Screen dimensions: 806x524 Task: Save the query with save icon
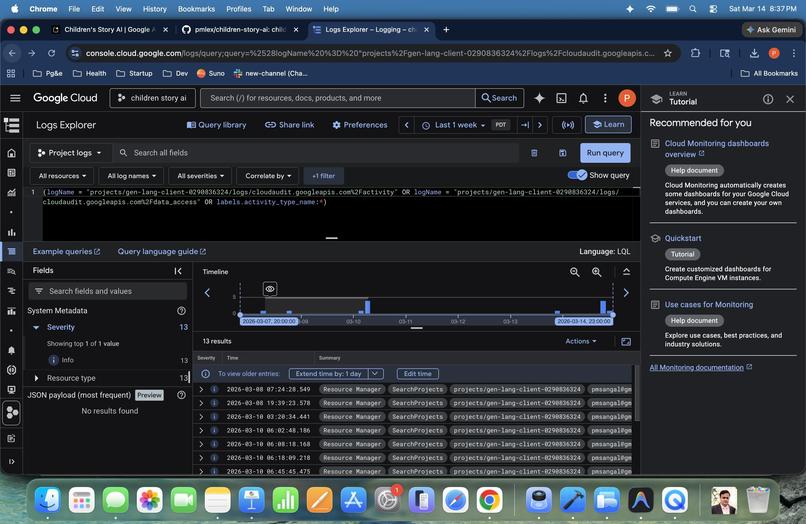pos(563,153)
